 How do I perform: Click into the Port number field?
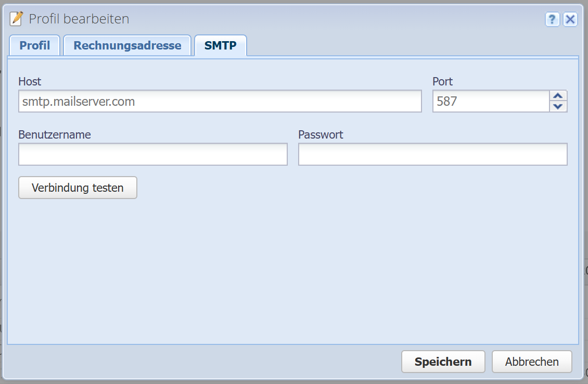(491, 101)
